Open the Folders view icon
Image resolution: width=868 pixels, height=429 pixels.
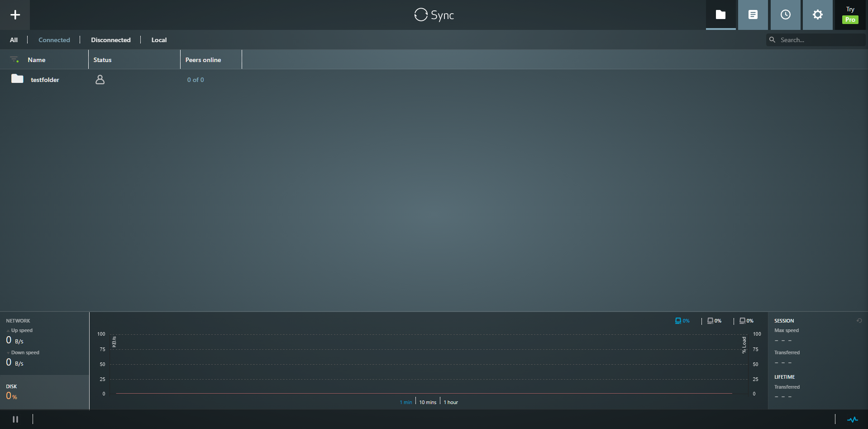coord(720,15)
